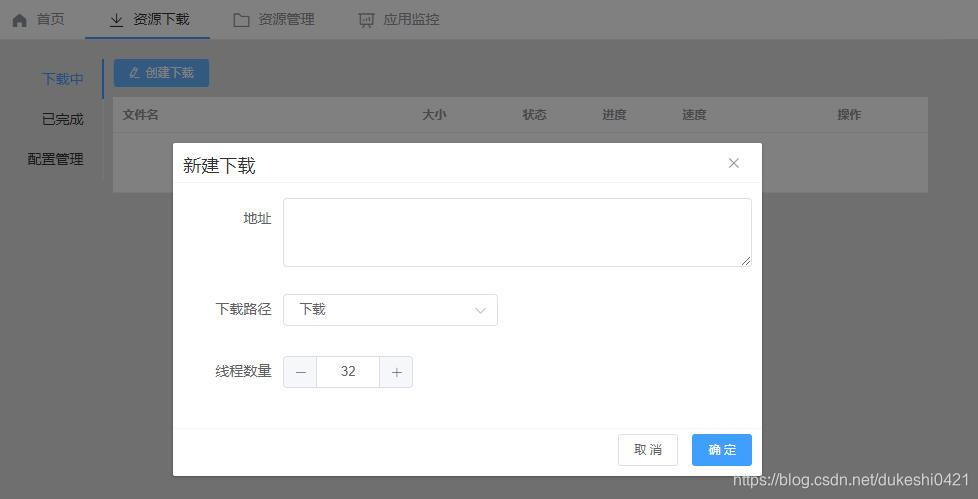Increase thread count with plus button
Image resolution: width=978 pixels, height=499 pixels.
point(396,372)
